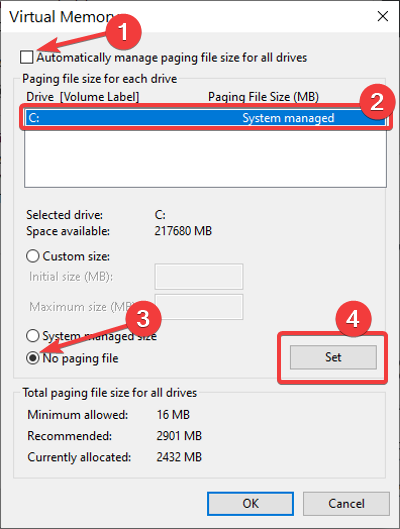Screen dimensions: 400x529
Task: Select the No paging file radio button
Action: [x=33, y=358]
